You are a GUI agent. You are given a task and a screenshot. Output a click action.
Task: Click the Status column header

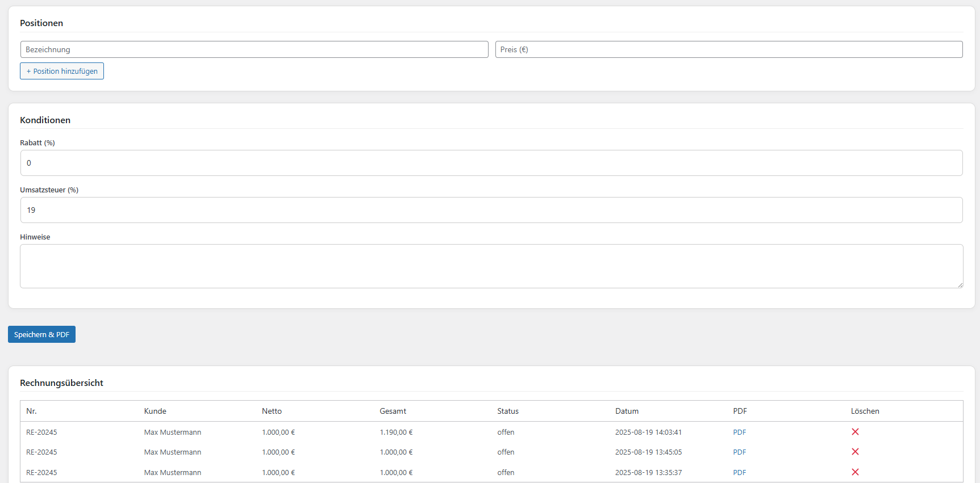coord(508,411)
